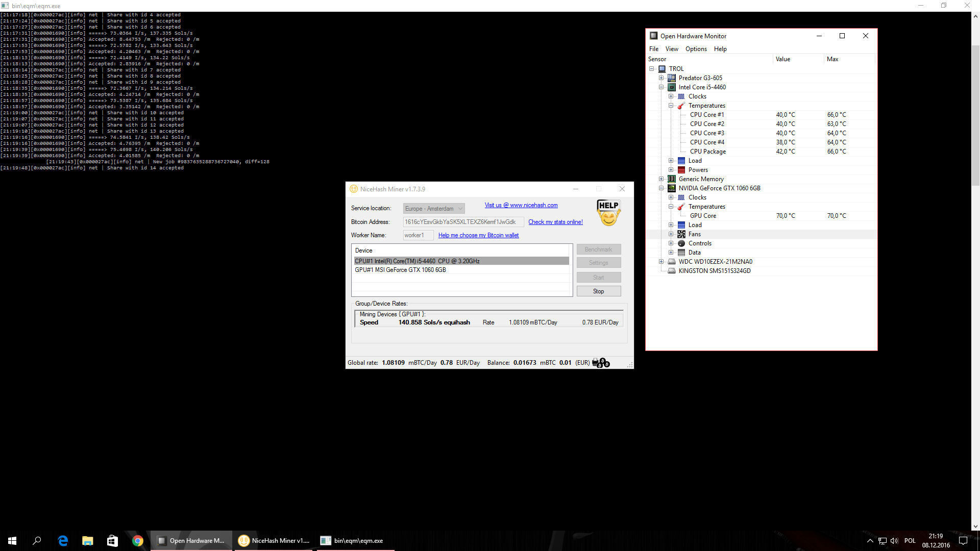
Task: Click the GPU Temperatures thermometer icon
Action: coord(681,207)
